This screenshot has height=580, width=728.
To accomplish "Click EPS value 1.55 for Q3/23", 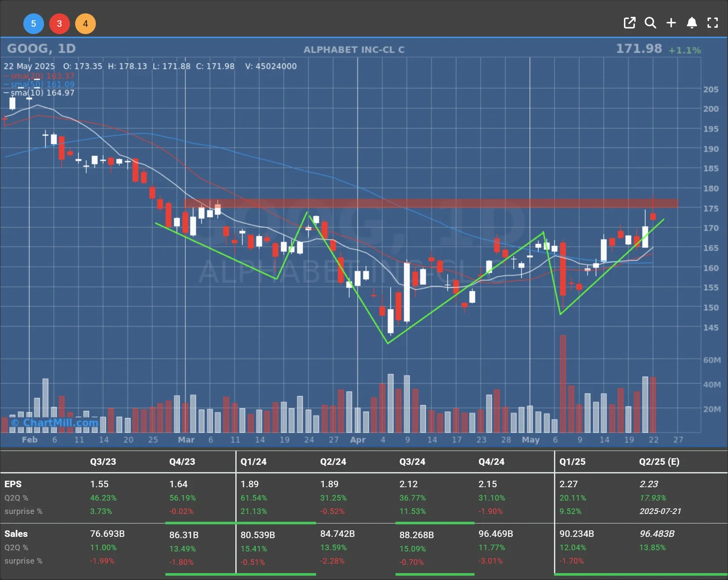I will (x=99, y=484).
